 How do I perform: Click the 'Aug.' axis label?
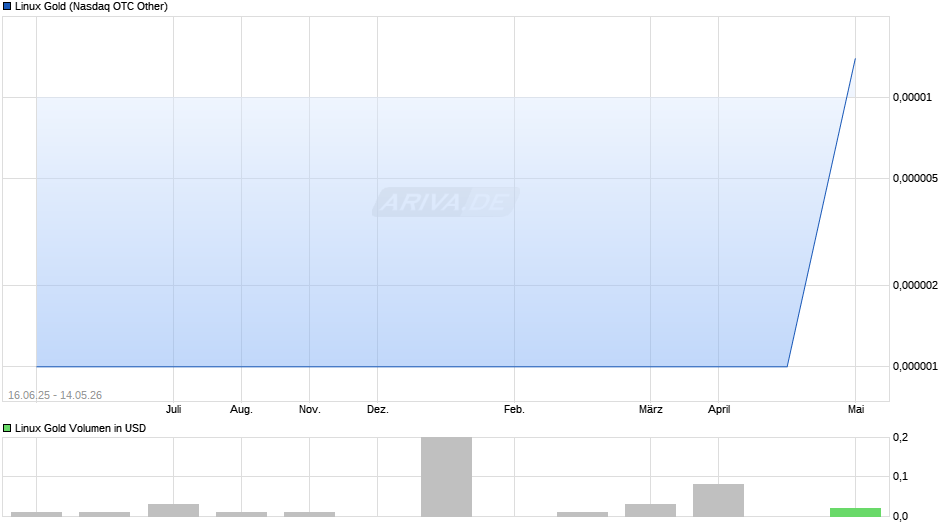pyautogui.click(x=242, y=410)
